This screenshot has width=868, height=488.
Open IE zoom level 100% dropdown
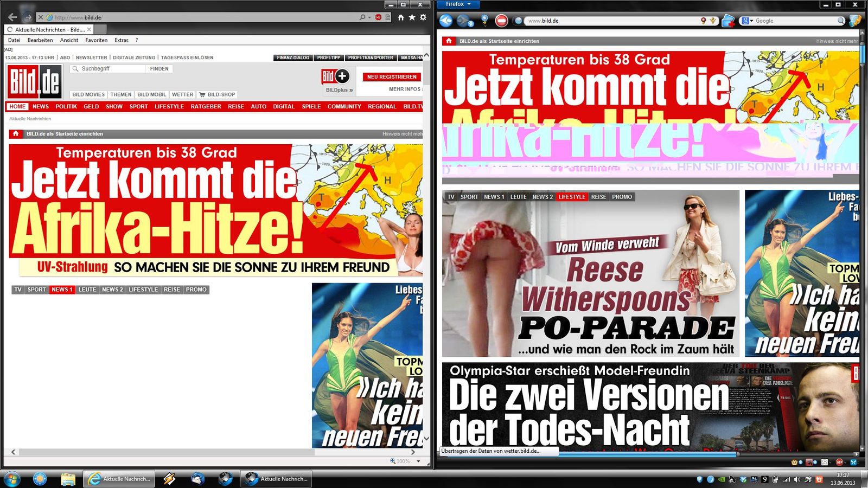click(418, 461)
